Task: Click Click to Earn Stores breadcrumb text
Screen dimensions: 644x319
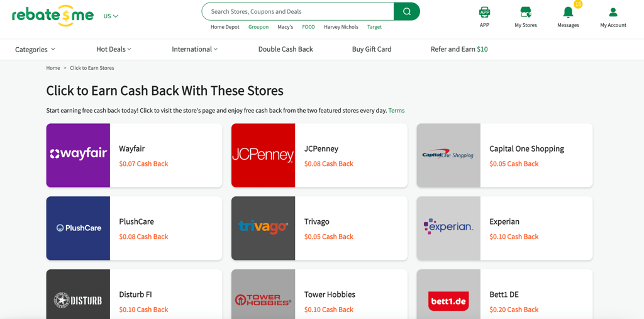Action: click(92, 68)
